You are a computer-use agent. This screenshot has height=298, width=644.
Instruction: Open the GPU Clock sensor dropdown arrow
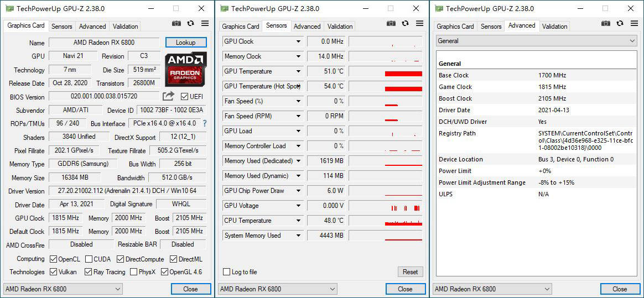point(299,41)
